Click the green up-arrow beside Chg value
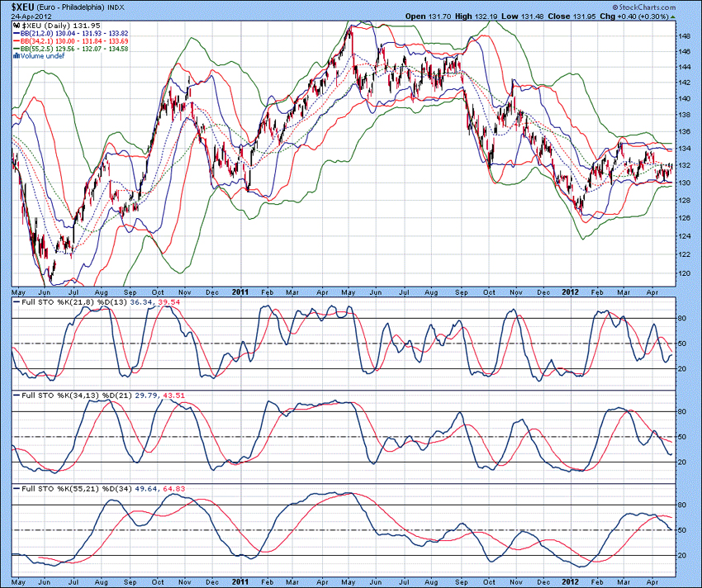The height and width of the screenshot is (588, 702). point(672,17)
